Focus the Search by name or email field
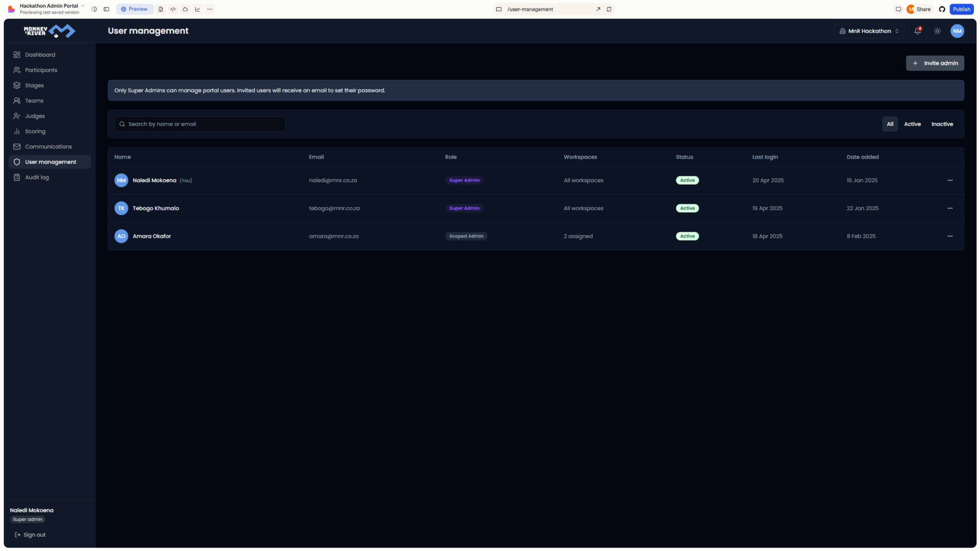 (x=200, y=124)
